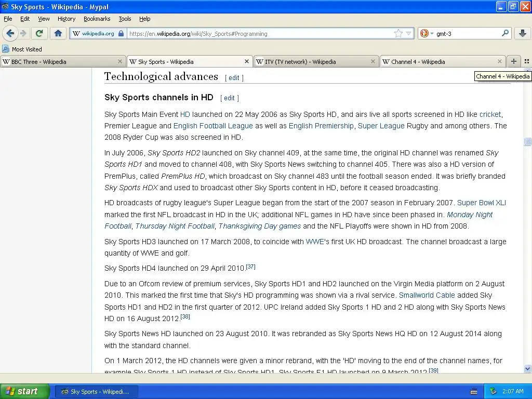
Task: Open citation reference 37
Action: [x=251, y=267]
